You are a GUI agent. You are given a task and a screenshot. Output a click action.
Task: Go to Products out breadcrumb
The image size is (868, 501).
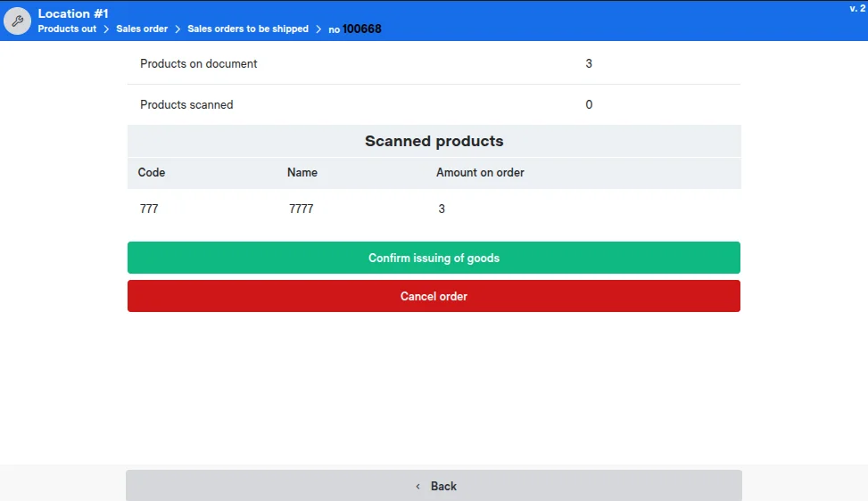[67, 29]
